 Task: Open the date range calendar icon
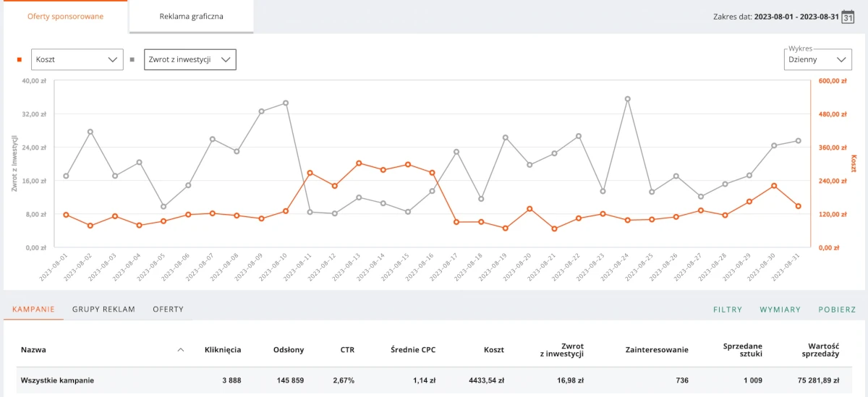click(x=848, y=17)
